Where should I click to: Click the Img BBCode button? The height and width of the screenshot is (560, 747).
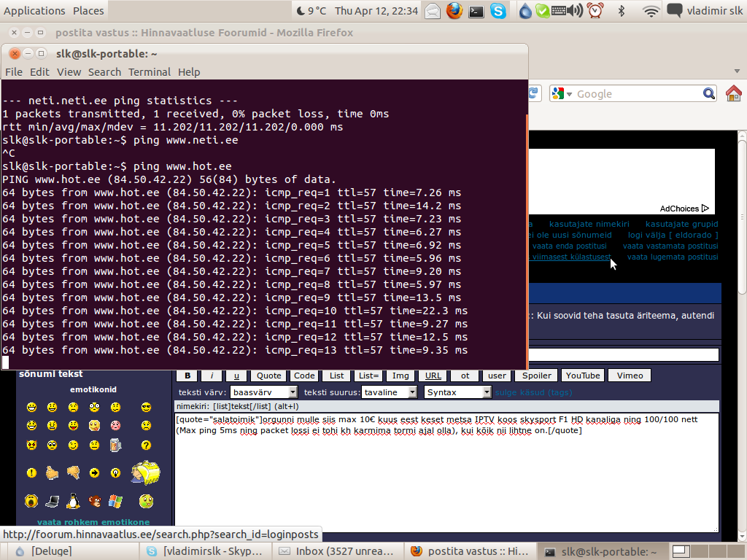click(400, 376)
